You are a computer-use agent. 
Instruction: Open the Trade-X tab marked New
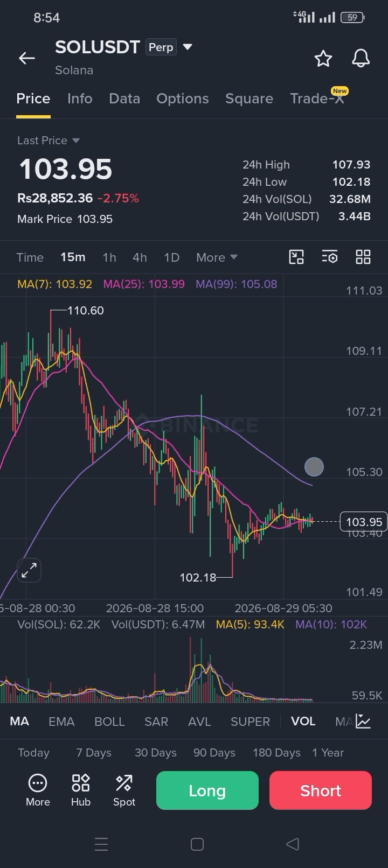[317, 99]
